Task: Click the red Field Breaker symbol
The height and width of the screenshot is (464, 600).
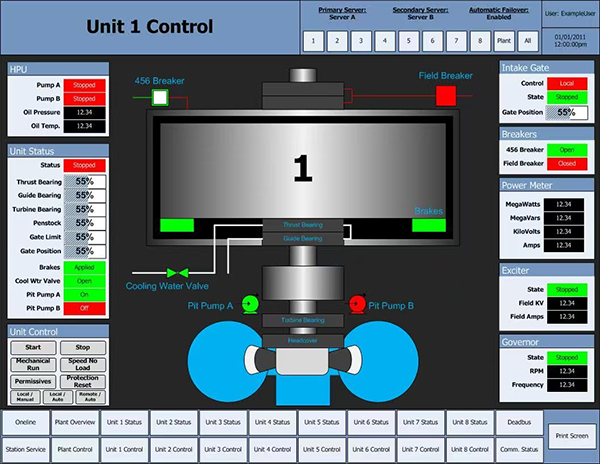Action: [x=445, y=96]
